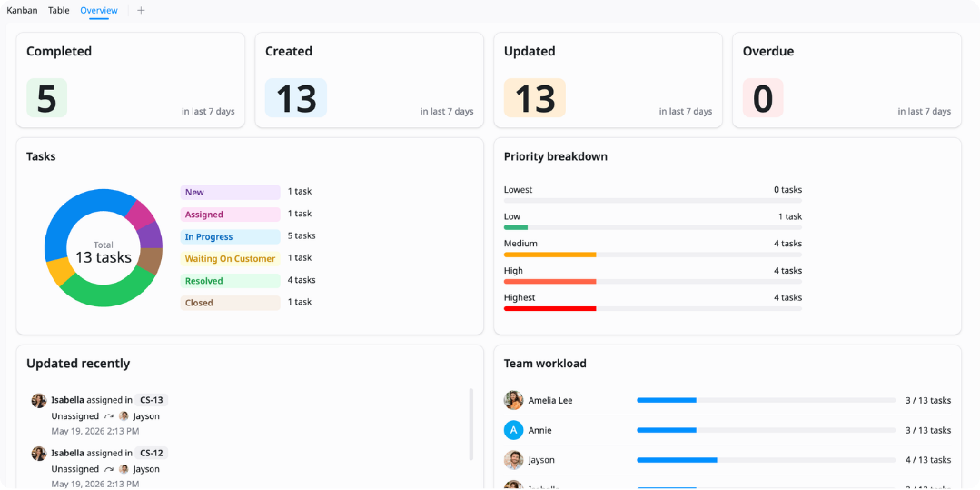
Task: Click the "Total 13 tasks" donut center
Action: pyautogui.click(x=104, y=252)
